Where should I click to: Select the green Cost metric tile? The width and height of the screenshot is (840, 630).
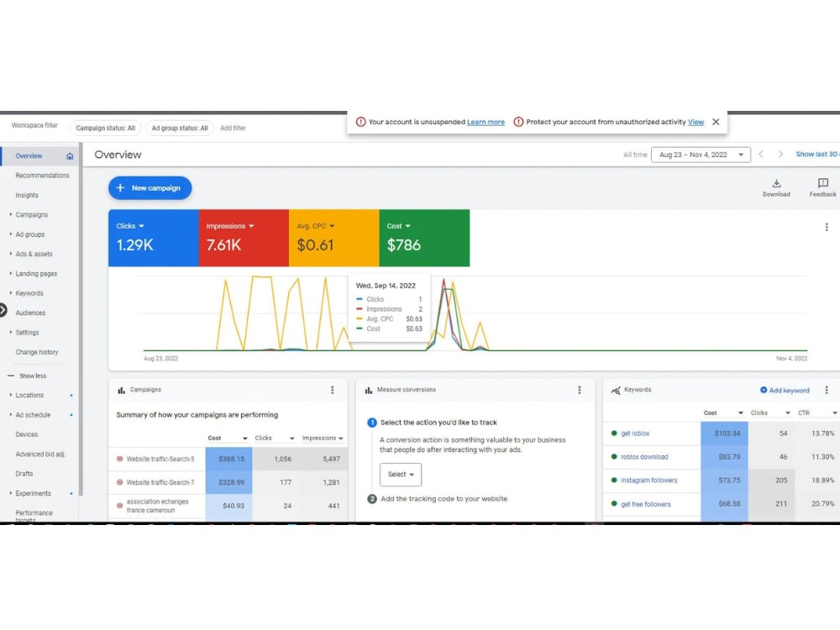(424, 238)
